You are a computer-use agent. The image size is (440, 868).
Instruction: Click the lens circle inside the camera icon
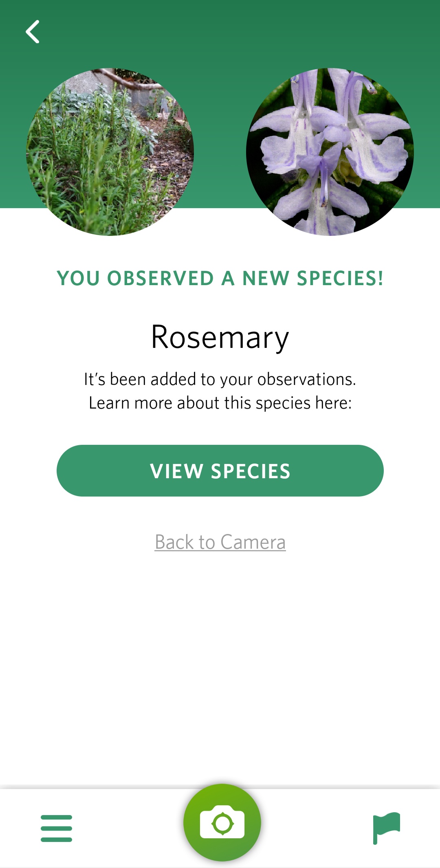pos(222,824)
